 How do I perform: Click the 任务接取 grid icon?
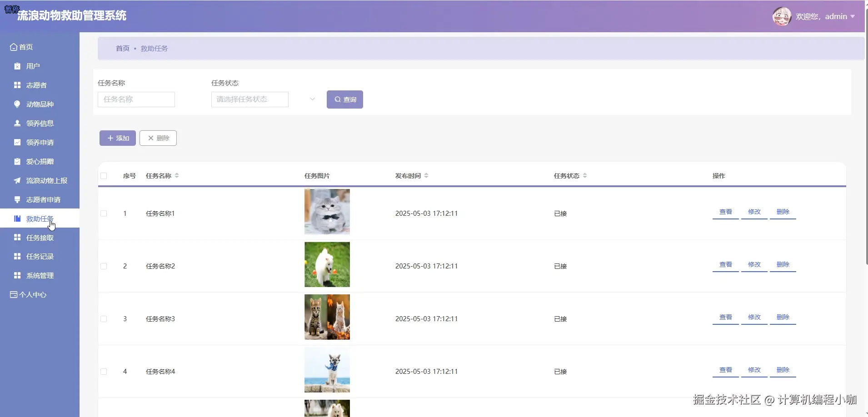point(17,238)
